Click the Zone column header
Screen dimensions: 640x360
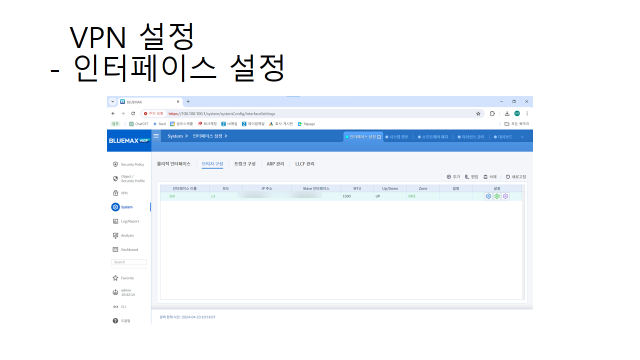[423, 189]
